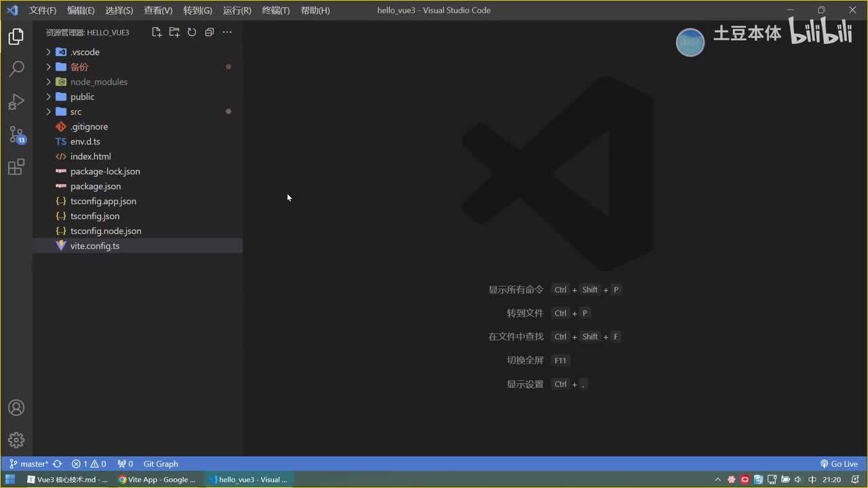Click the 在文件中查找 shortcut hint
This screenshot has height=488, width=868.
pos(516,336)
